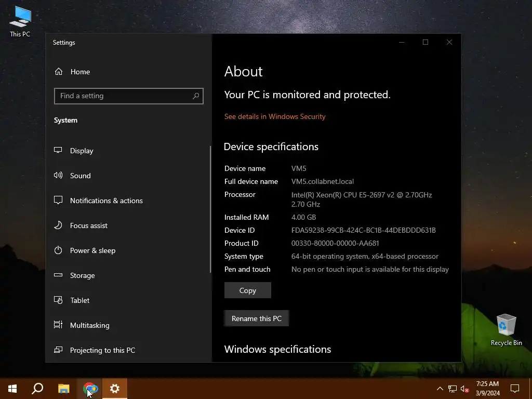The width and height of the screenshot is (532, 399).
Task: Close the Settings window
Action: click(x=449, y=42)
